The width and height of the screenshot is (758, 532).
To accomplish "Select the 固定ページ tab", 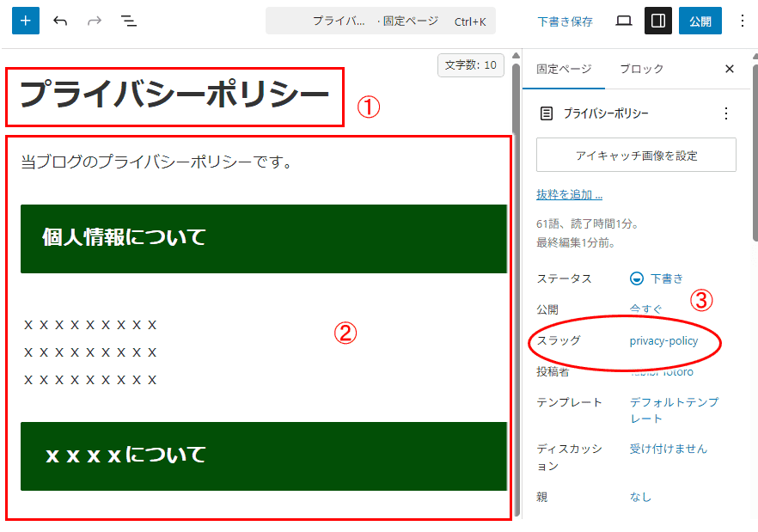I will [x=563, y=69].
